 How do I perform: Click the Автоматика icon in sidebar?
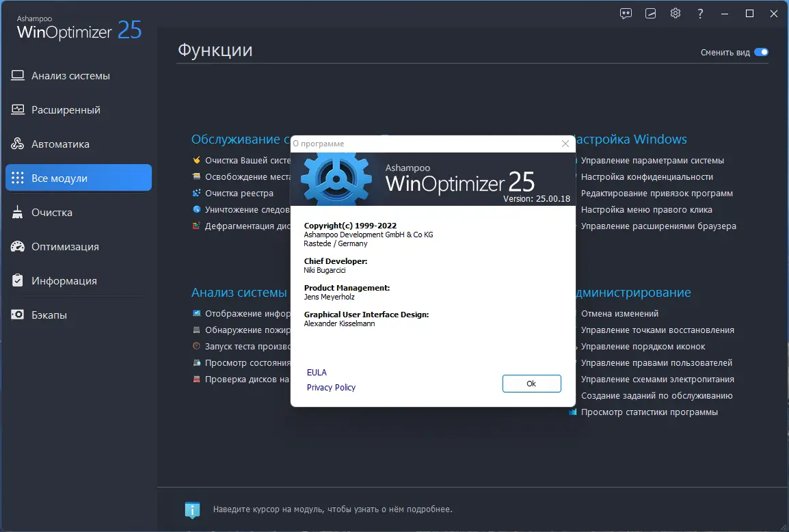coord(18,144)
